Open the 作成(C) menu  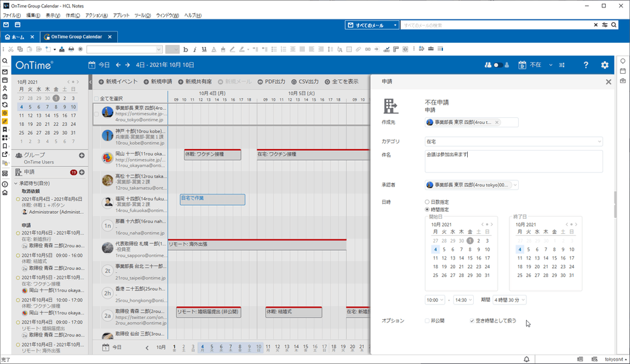pos(73,15)
